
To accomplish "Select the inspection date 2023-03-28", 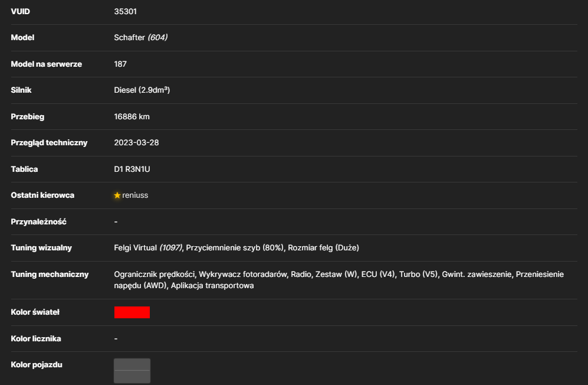I will coord(136,143).
